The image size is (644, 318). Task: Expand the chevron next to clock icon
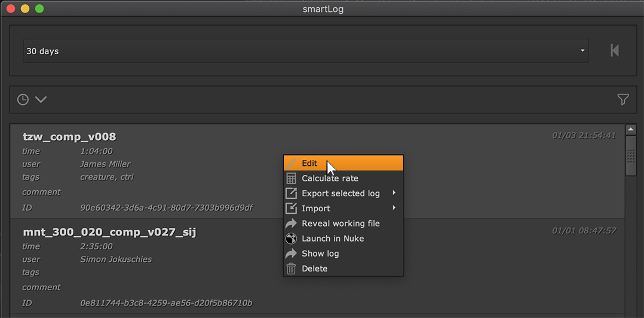[41, 100]
